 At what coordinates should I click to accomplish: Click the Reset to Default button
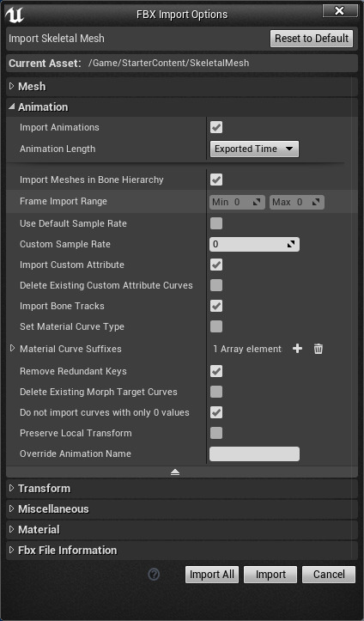[312, 39]
